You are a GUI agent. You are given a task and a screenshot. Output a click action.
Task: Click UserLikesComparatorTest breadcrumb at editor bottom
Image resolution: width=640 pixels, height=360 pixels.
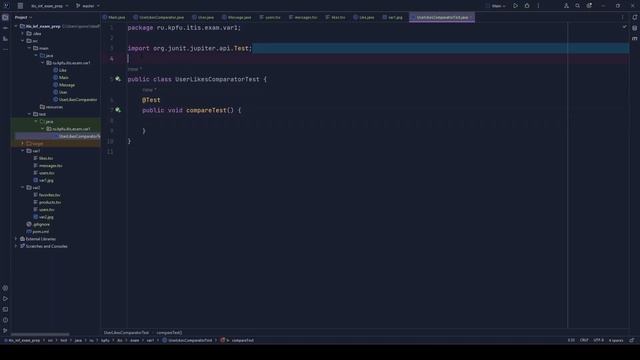coord(126,333)
